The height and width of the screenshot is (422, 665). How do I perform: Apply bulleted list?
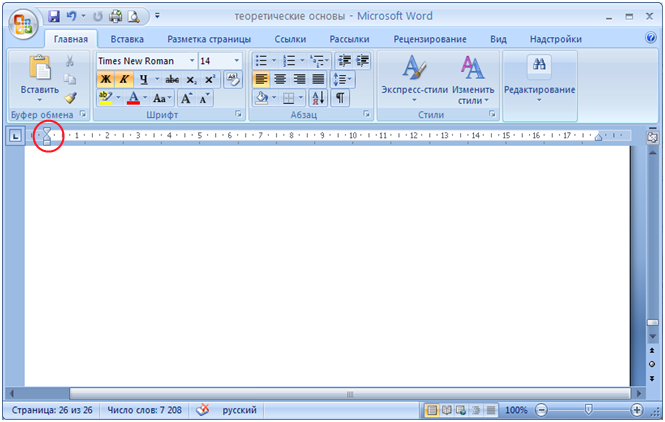[x=261, y=61]
